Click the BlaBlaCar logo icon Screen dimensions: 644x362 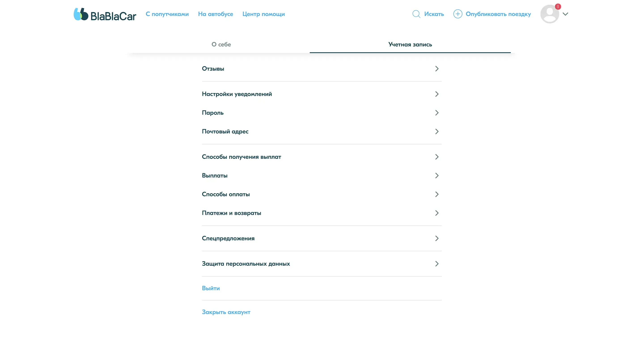click(x=81, y=14)
